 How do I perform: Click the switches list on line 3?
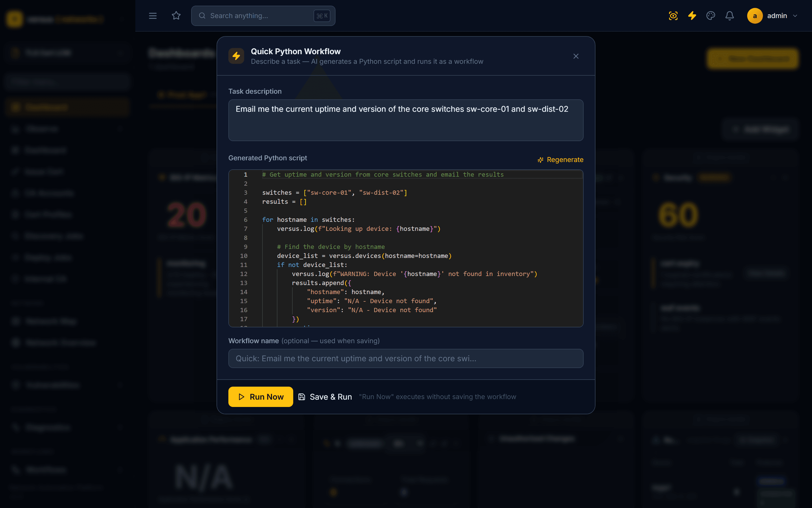355,192
